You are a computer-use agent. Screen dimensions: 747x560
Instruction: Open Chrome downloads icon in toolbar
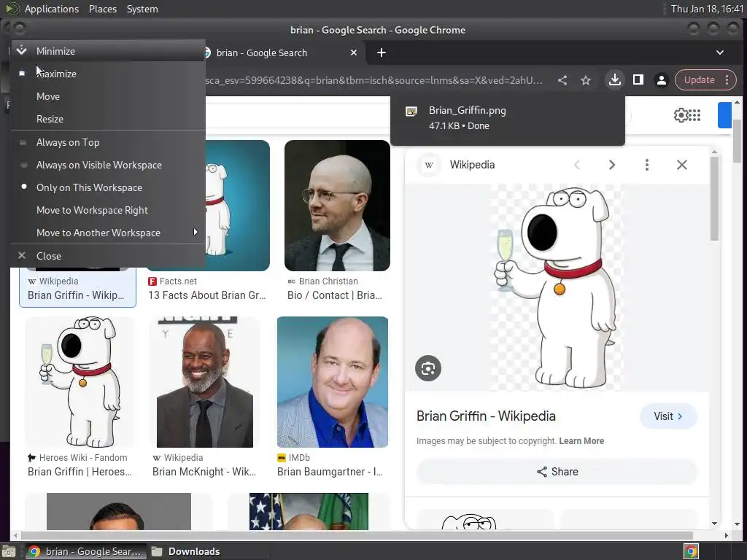(614, 80)
